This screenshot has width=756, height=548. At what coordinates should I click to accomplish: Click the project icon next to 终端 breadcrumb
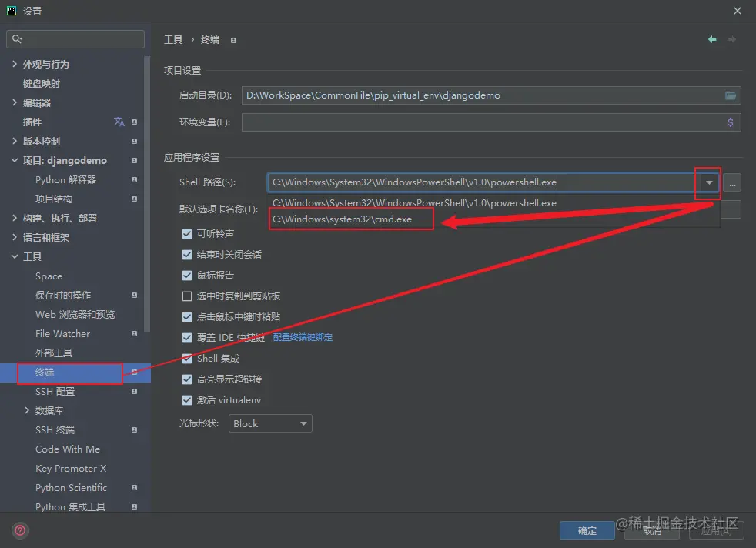(233, 41)
